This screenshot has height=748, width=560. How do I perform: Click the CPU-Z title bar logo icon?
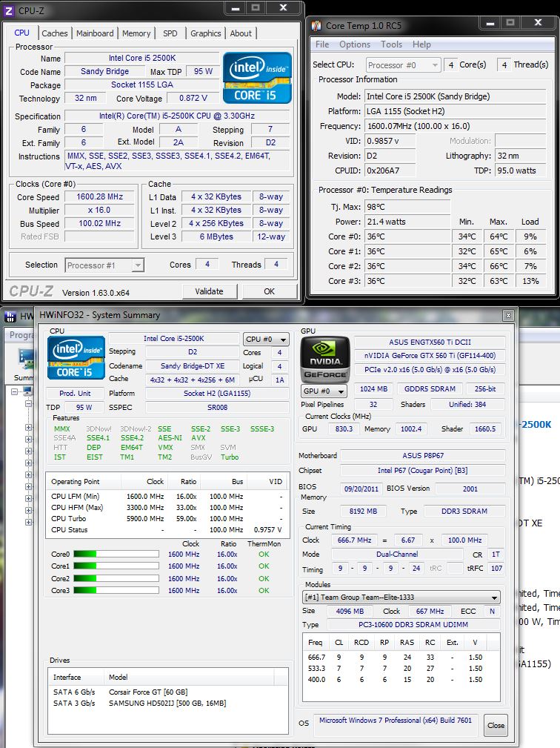tap(9, 10)
